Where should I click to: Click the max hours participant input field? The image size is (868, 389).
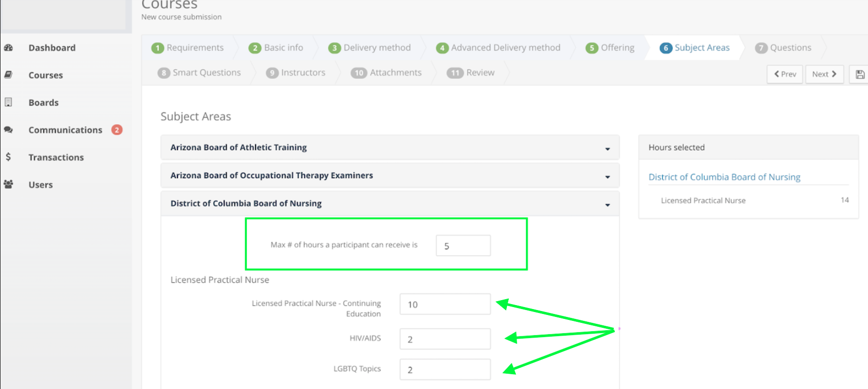(463, 245)
